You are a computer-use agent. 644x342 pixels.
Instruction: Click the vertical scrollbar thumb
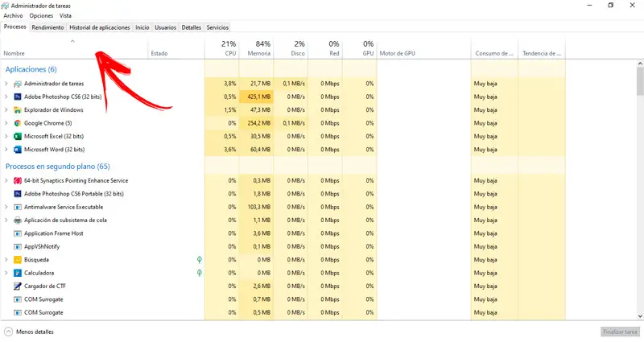coord(640,81)
